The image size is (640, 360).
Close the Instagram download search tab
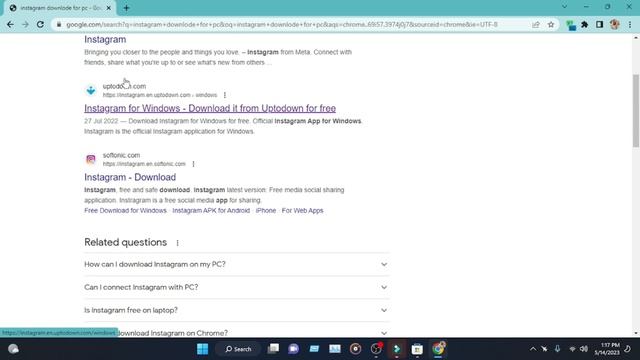pyautogui.click(x=109, y=8)
